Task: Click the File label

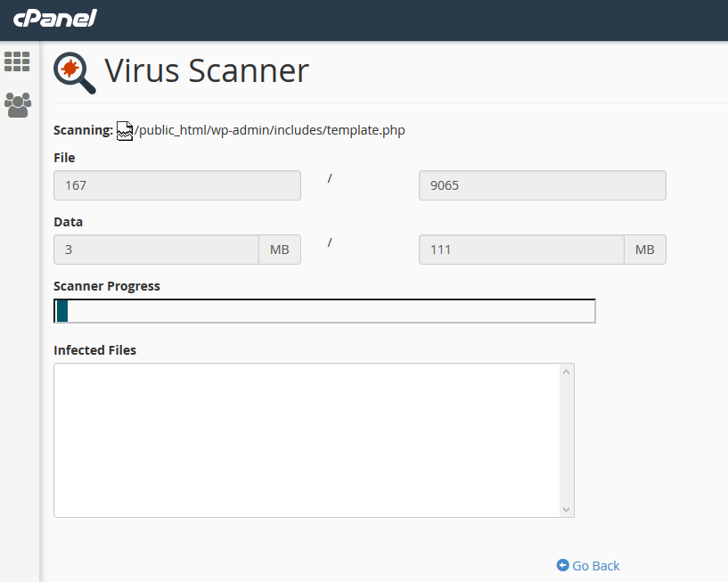Action: pyautogui.click(x=64, y=158)
